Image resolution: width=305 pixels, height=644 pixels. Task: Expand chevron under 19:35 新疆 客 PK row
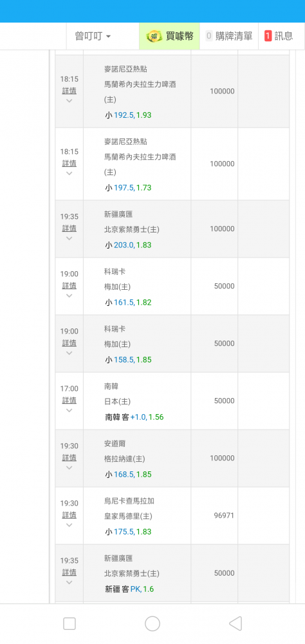[69, 582]
